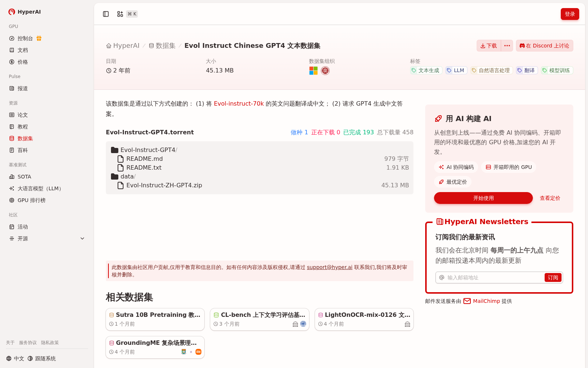Click the 查看定价 link

click(x=550, y=198)
